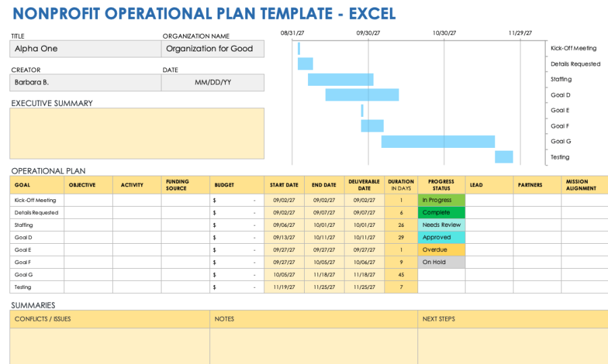Screen dimensions: 608x364
Task: Open the Complete status cell dropdown
Action: click(441, 213)
